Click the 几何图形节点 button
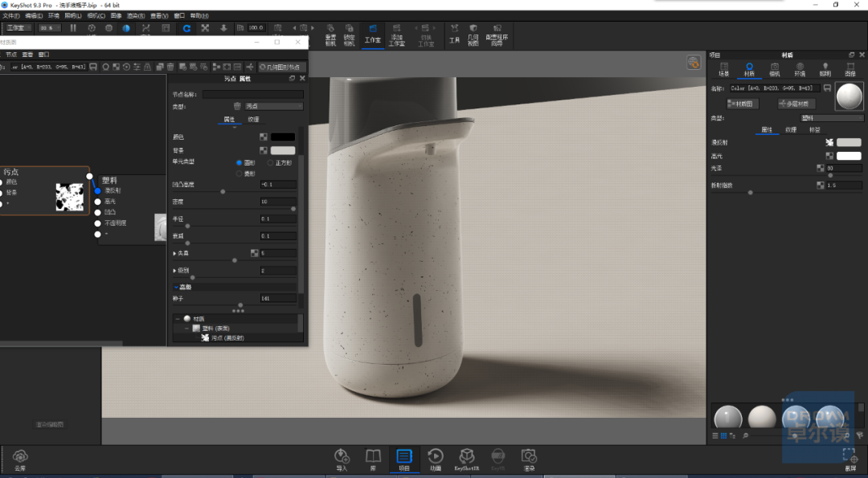This screenshot has height=478, width=868. pos(281,67)
